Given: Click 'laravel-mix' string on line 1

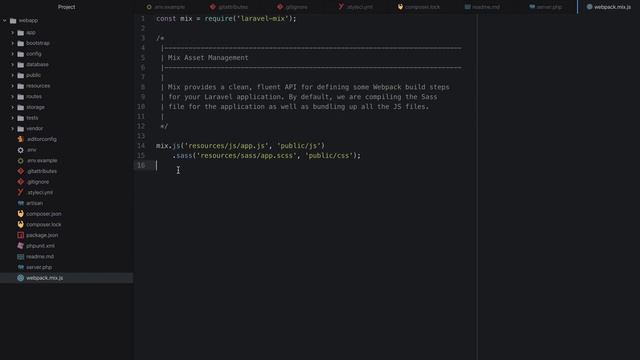Looking at the screenshot, I should pyautogui.click(x=263, y=19).
